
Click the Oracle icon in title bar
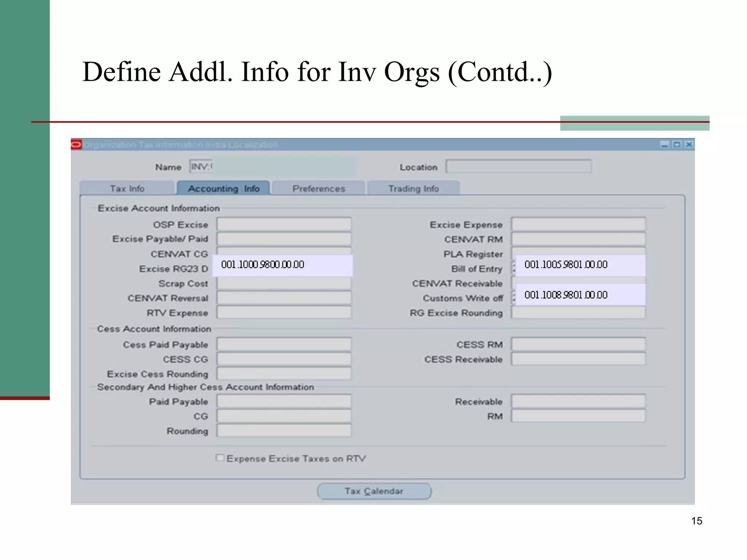pos(76,145)
